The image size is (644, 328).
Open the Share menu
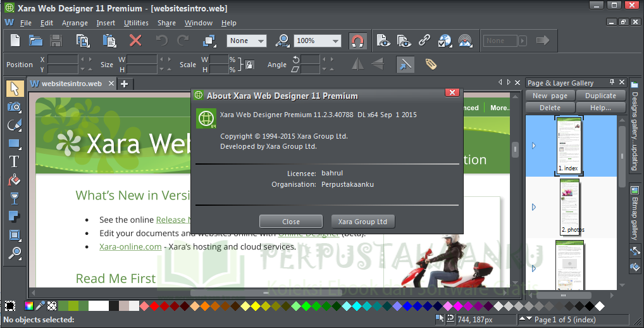point(166,23)
